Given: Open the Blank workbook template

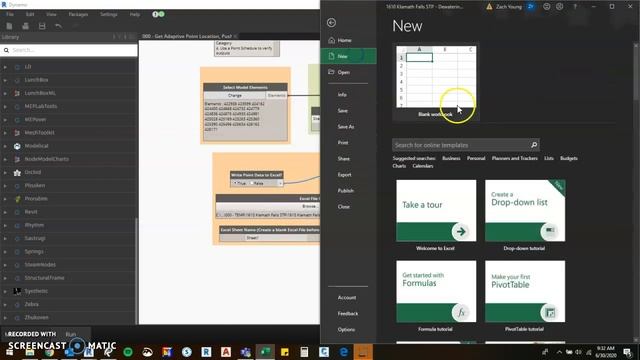Looking at the screenshot, I should (x=436, y=82).
